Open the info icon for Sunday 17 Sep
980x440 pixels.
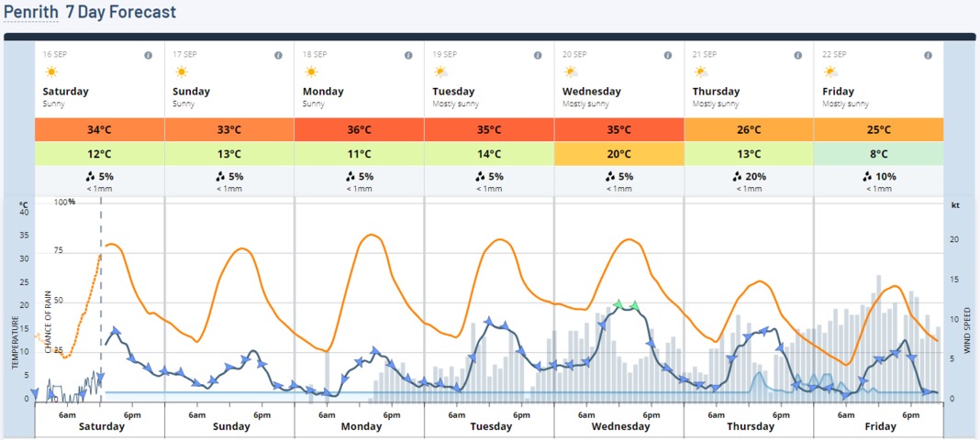(x=278, y=55)
